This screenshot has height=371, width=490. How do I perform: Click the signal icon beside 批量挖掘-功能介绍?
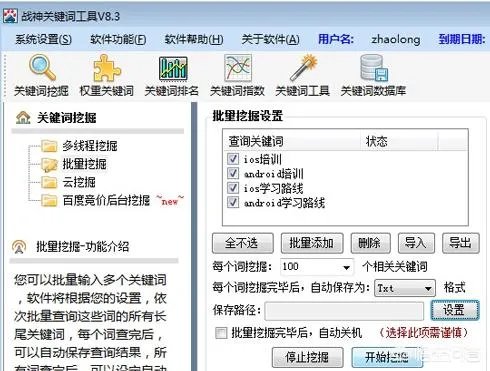pos(19,247)
